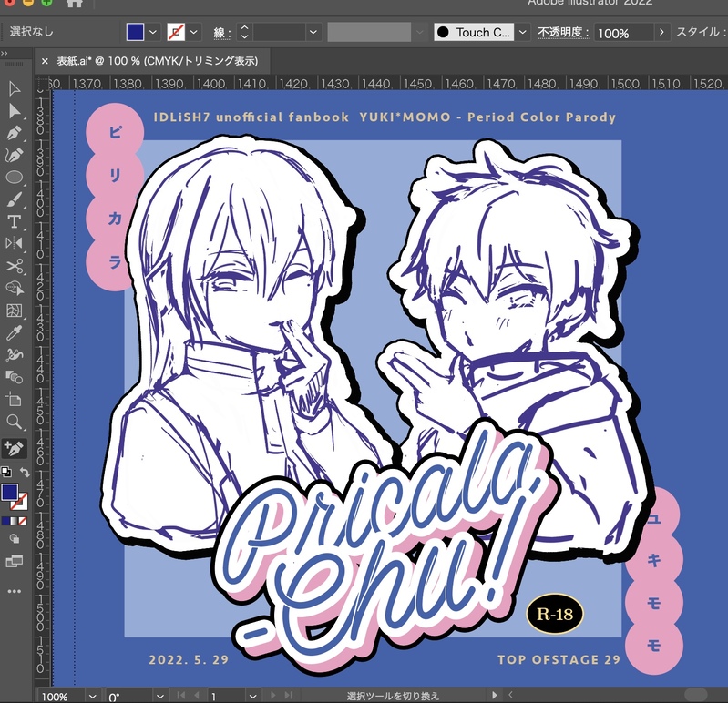Go to last artboard button
Screen dimensions: 728x703
[x=288, y=695]
